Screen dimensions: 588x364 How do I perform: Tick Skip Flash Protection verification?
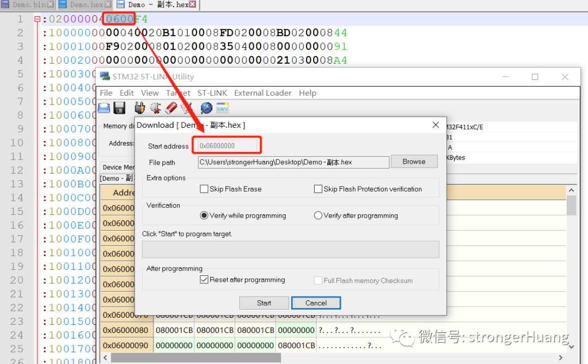pyautogui.click(x=318, y=189)
